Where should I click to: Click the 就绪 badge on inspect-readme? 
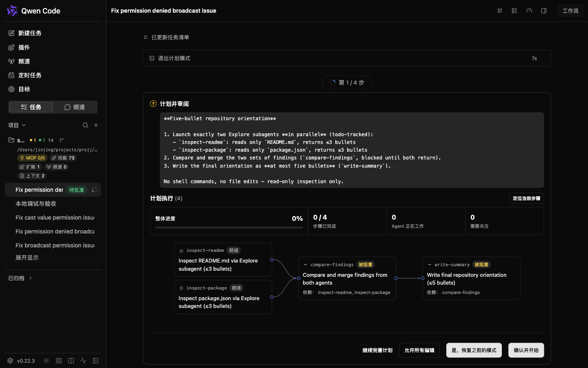[x=234, y=250]
